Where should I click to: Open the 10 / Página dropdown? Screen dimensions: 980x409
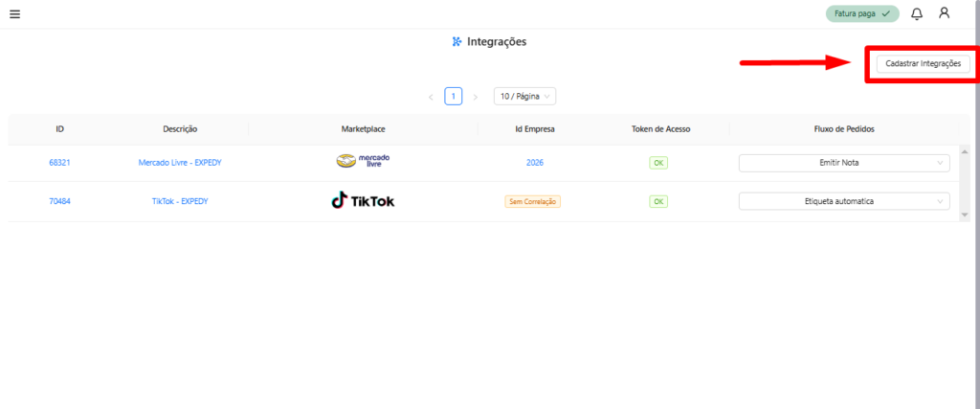524,97
